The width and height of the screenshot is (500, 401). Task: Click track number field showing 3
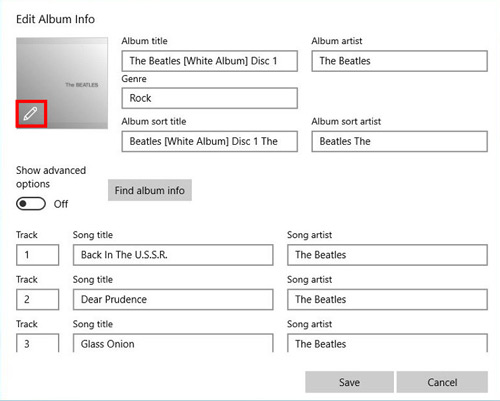(x=38, y=343)
